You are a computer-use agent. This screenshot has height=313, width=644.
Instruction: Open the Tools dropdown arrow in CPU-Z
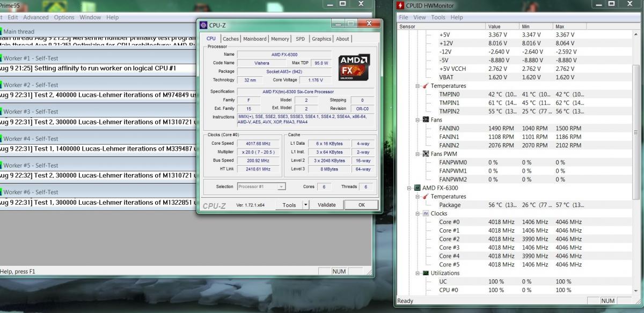[306, 205]
